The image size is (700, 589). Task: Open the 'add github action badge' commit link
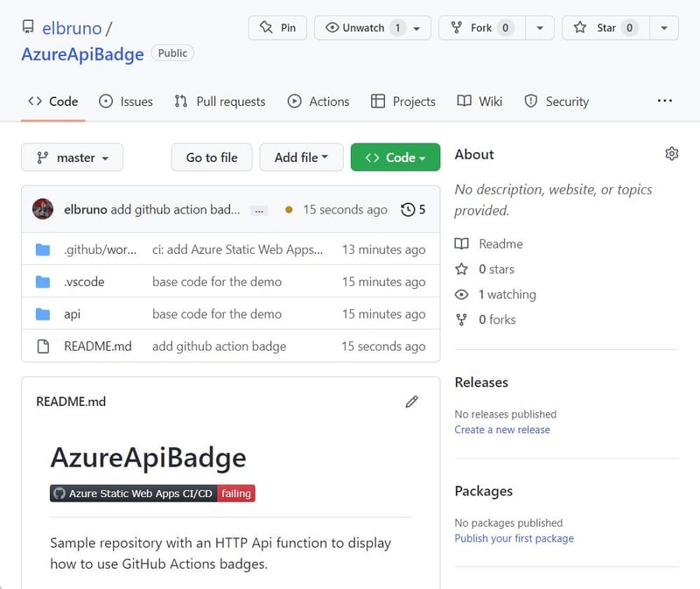click(220, 346)
